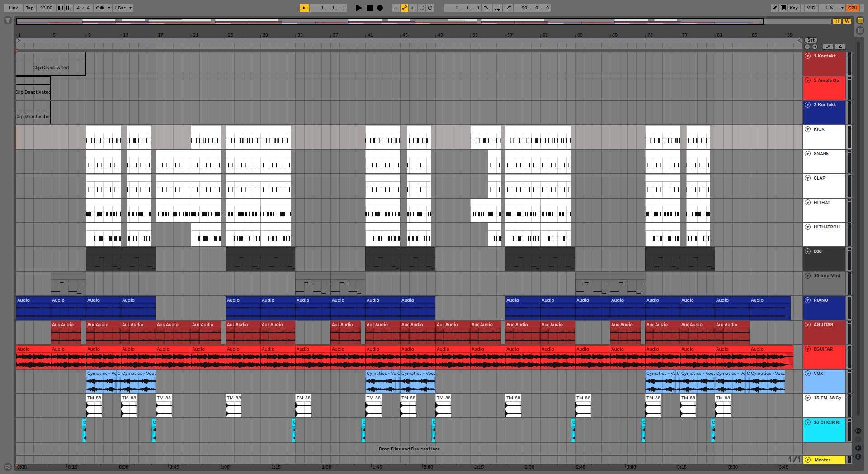Toggle Automation Mode button beside the lock
The image size is (868, 474).
coord(828,47)
